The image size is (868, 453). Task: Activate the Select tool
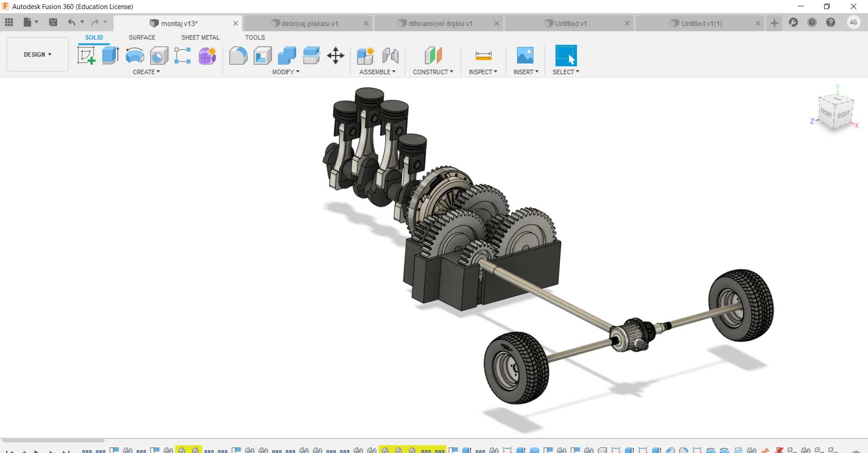[566, 56]
